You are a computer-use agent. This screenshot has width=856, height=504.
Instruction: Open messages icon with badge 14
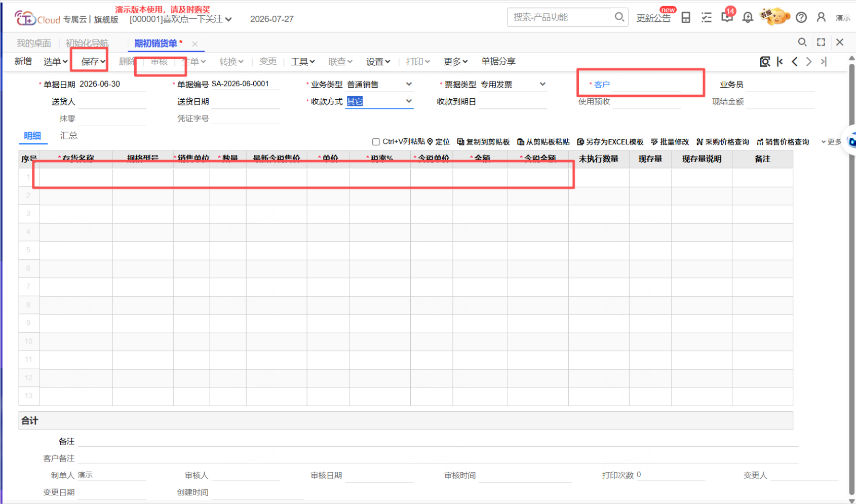(x=727, y=17)
